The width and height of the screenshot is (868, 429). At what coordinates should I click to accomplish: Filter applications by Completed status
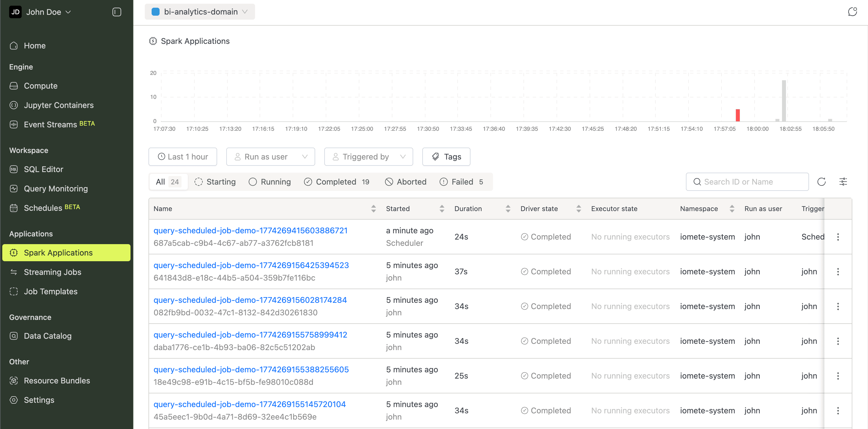336,181
